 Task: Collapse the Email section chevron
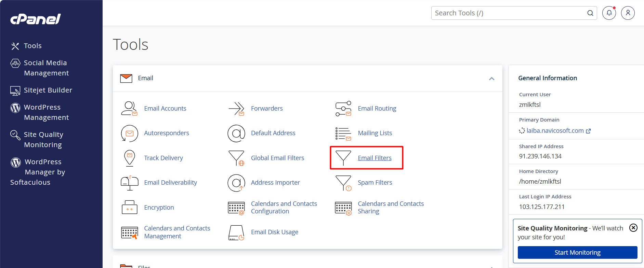491,79
